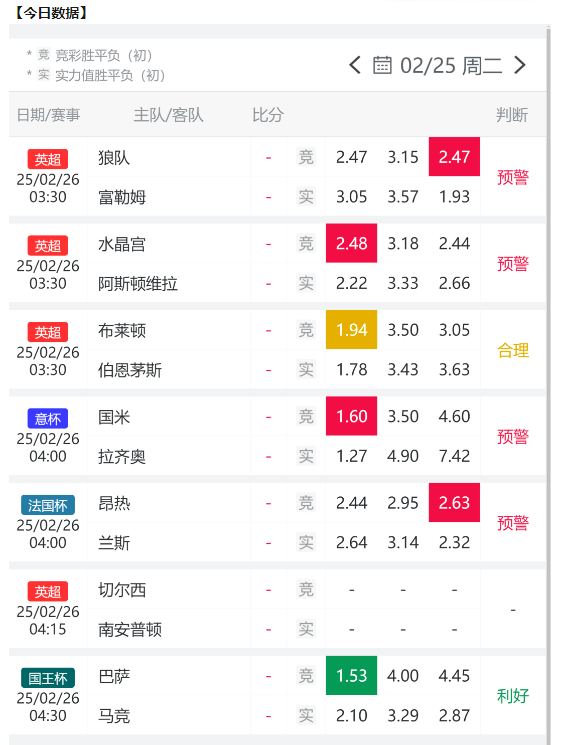Select date 02/25 周二

(x=451, y=66)
